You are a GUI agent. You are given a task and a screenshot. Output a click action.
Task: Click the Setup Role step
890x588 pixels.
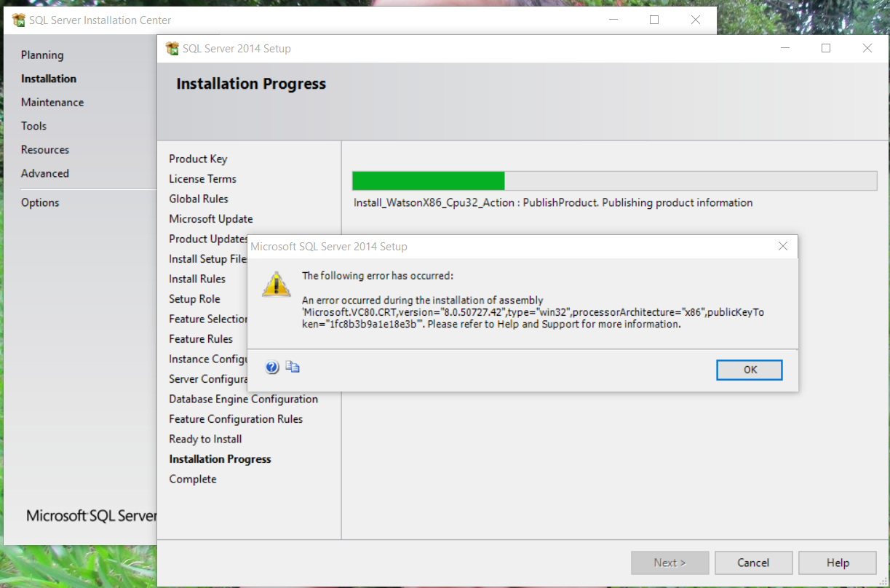194,299
